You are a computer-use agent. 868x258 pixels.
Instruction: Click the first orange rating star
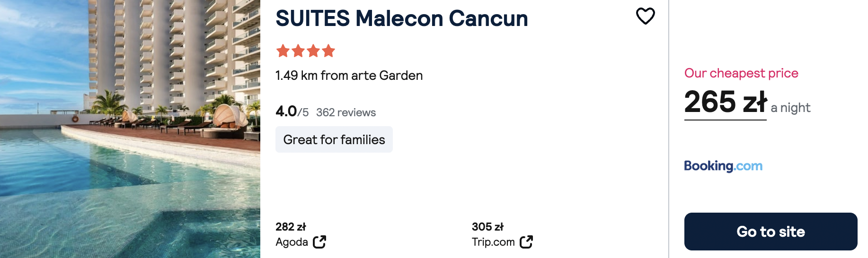[x=283, y=51]
